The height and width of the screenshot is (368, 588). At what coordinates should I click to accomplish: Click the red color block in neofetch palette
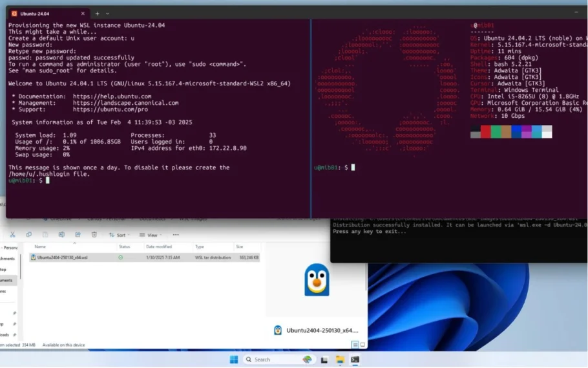tap(486, 132)
